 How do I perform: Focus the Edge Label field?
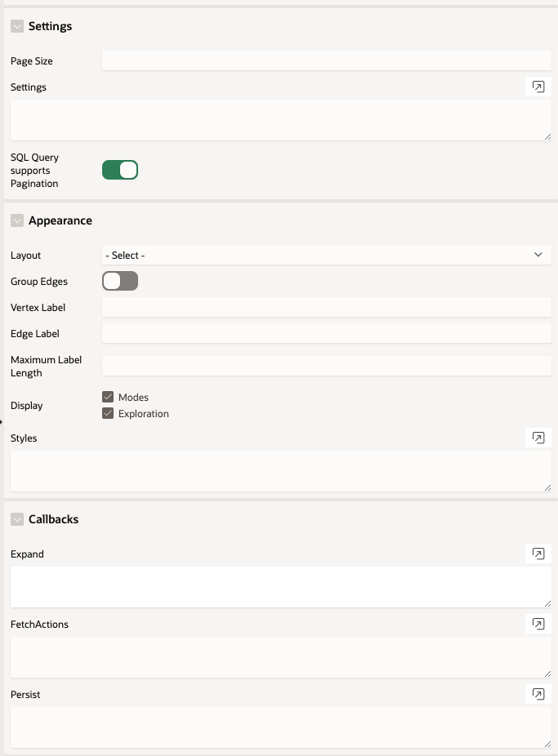coord(327,333)
